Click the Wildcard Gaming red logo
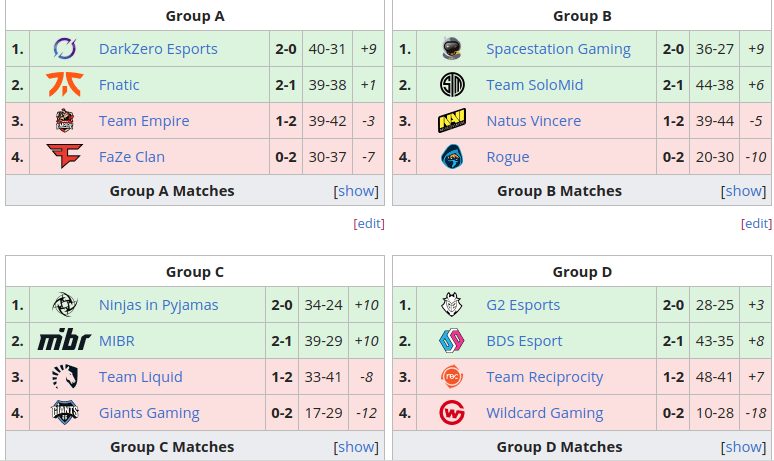Viewport: 774px width, 461px height. pyautogui.click(x=451, y=413)
